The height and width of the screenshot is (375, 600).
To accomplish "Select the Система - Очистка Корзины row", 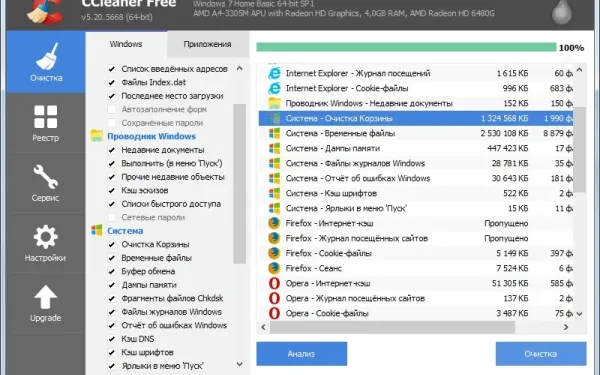I will (x=416, y=118).
